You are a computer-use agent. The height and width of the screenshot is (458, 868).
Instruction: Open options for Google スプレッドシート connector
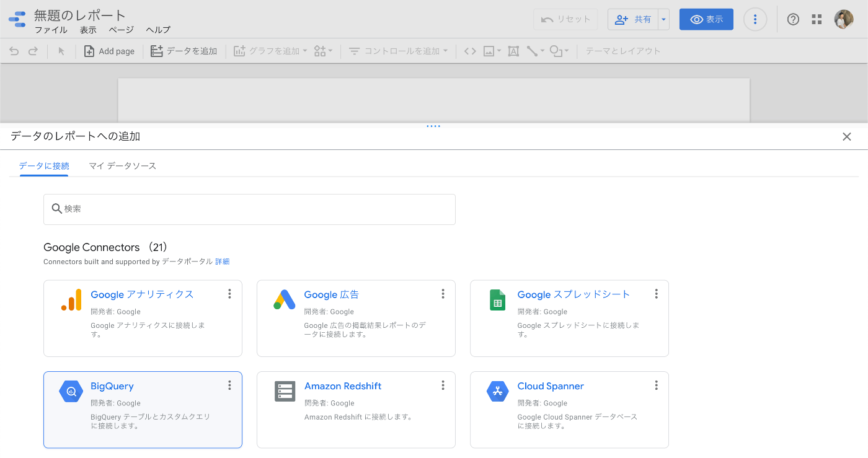(656, 294)
